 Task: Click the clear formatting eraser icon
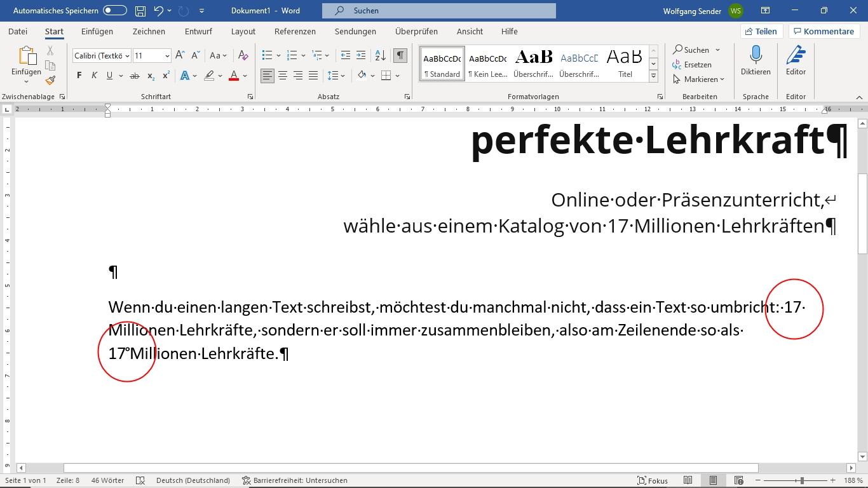click(x=243, y=55)
